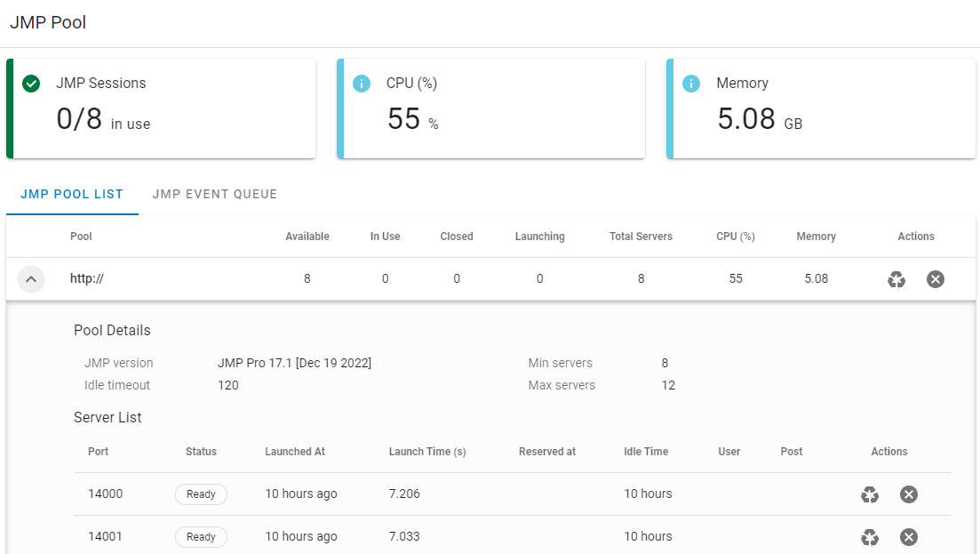Click the Idle Time column header
This screenshot has height=554, width=980.
[646, 452]
